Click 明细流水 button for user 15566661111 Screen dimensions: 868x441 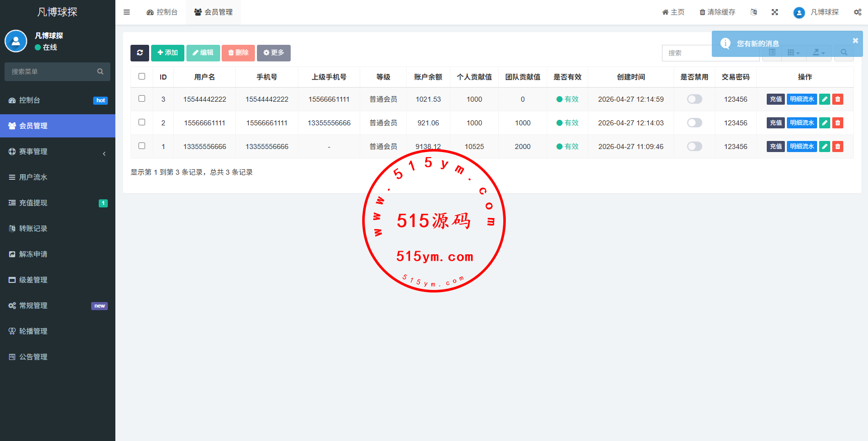coord(802,123)
